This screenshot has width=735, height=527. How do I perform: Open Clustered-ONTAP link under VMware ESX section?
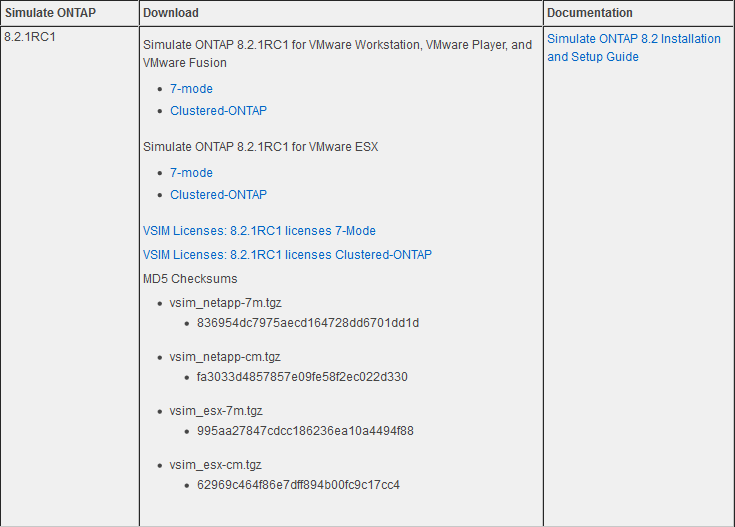218,195
